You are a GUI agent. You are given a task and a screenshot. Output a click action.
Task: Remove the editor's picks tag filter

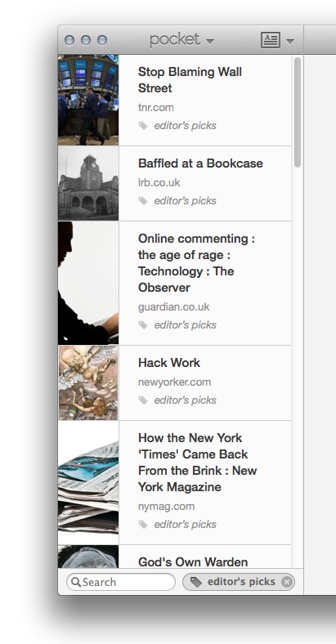point(287,582)
